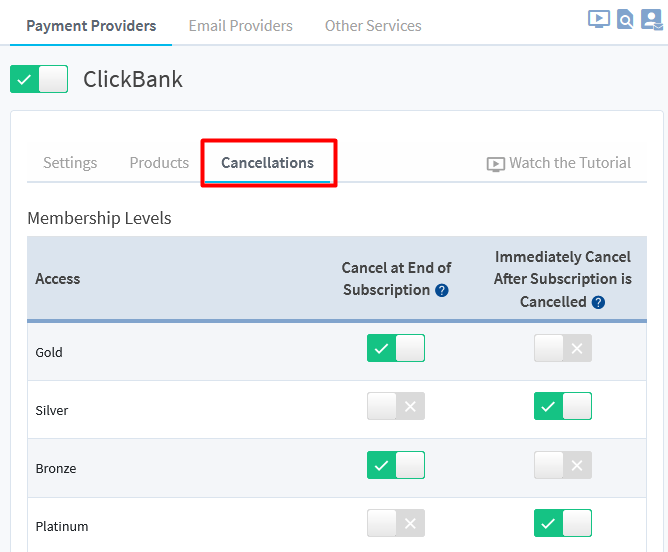This screenshot has width=668, height=552.
Task: Open the user profile icon at top right
Action: coord(652,20)
